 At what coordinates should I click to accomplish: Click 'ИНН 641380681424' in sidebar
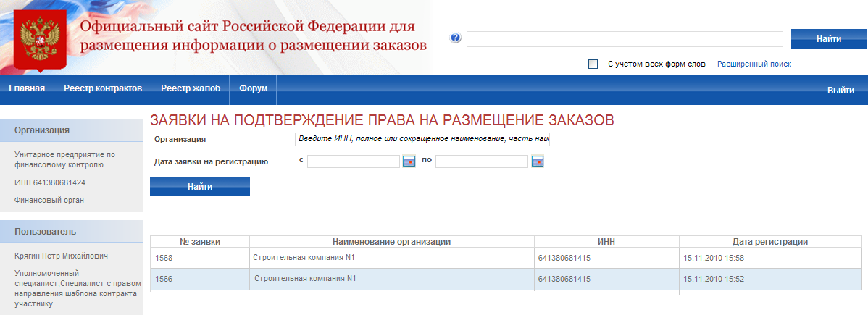point(50,182)
